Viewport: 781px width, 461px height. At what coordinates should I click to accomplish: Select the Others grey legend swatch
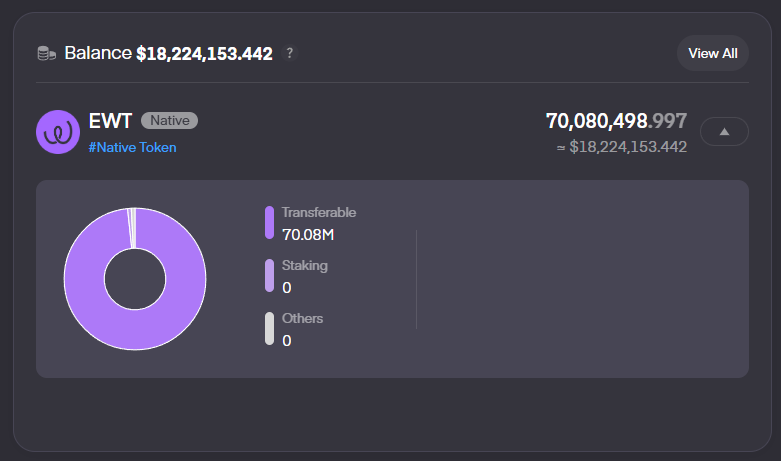click(269, 329)
